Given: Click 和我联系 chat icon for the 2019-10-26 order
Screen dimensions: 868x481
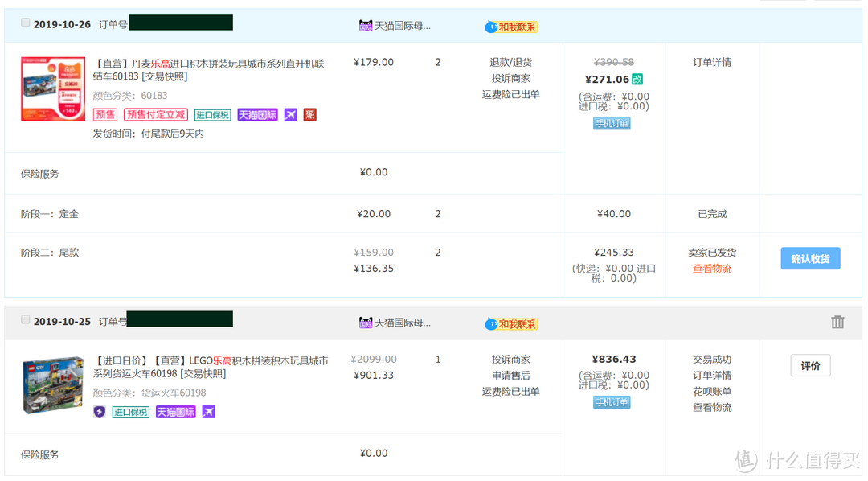Looking at the screenshot, I should [491, 27].
